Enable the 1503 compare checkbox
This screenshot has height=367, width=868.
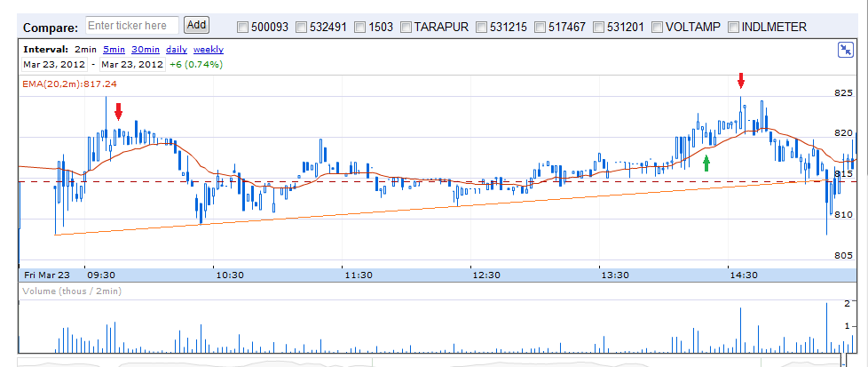(359, 27)
